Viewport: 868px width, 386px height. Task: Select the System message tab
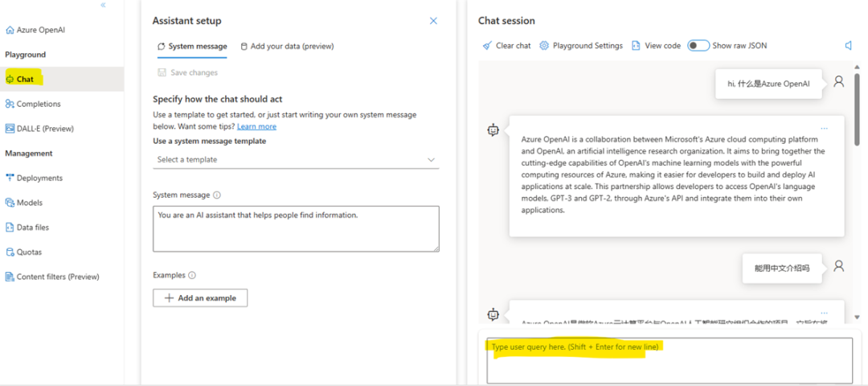pos(192,46)
